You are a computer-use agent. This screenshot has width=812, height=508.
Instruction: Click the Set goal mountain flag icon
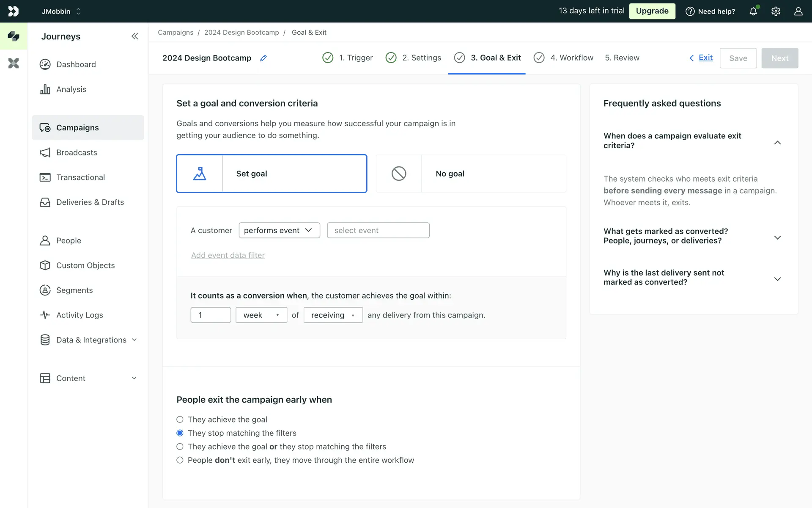pyautogui.click(x=200, y=174)
